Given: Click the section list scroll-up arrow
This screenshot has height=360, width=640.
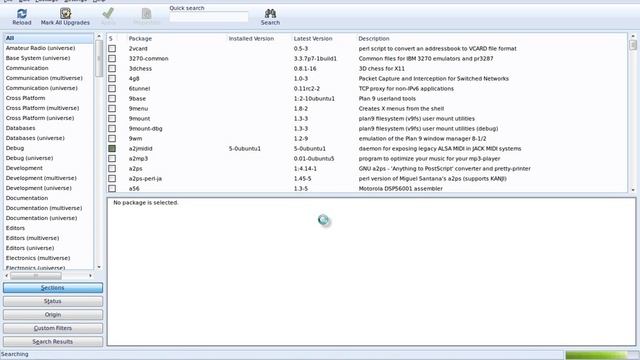Looking at the screenshot, I should click(x=99, y=36).
